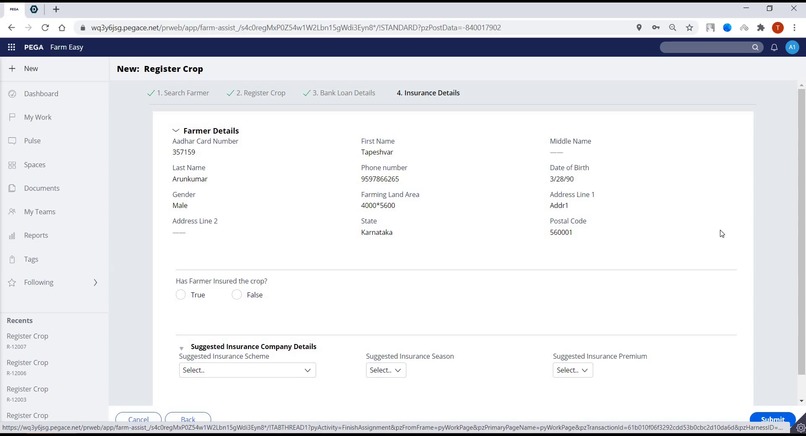Click the Submit button

pyautogui.click(x=773, y=419)
